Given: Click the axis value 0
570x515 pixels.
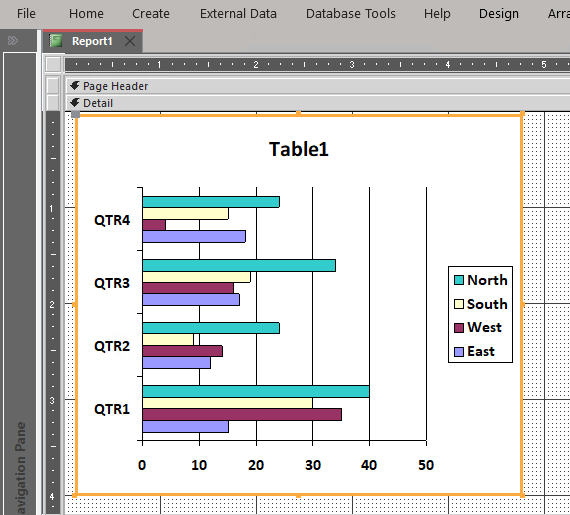Looking at the screenshot, I should 142,465.
